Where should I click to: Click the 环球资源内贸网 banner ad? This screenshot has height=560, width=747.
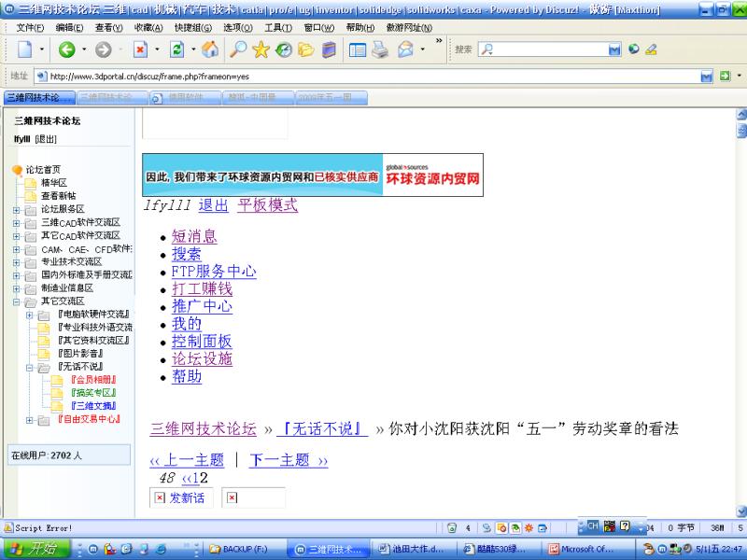pos(313,175)
